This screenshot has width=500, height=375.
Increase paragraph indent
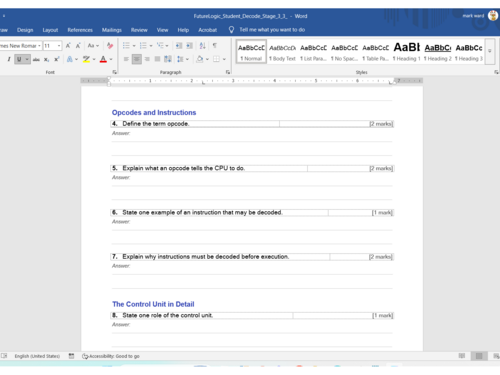(x=189, y=46)
